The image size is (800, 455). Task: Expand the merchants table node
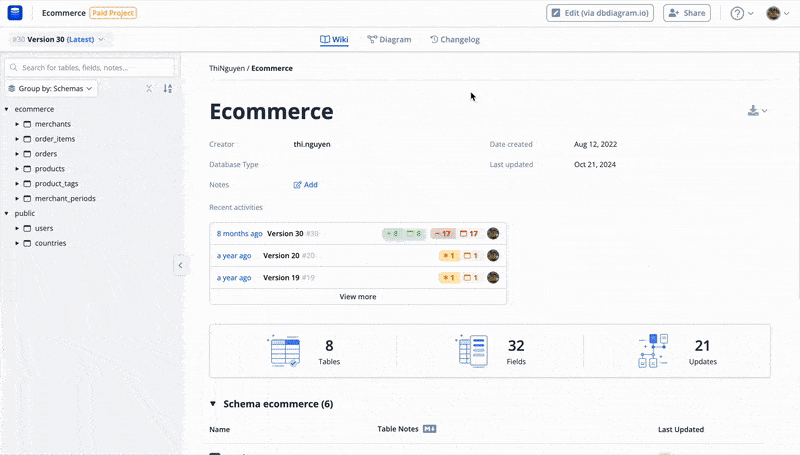point(17,124)
